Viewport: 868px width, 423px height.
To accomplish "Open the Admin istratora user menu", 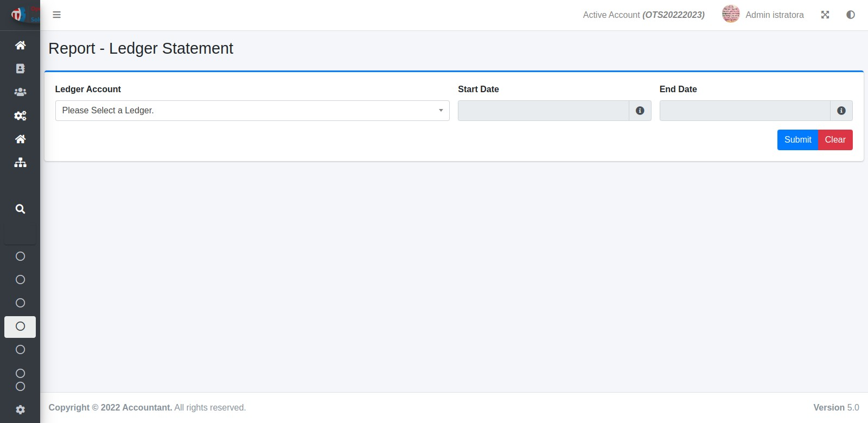I will 763,15.
